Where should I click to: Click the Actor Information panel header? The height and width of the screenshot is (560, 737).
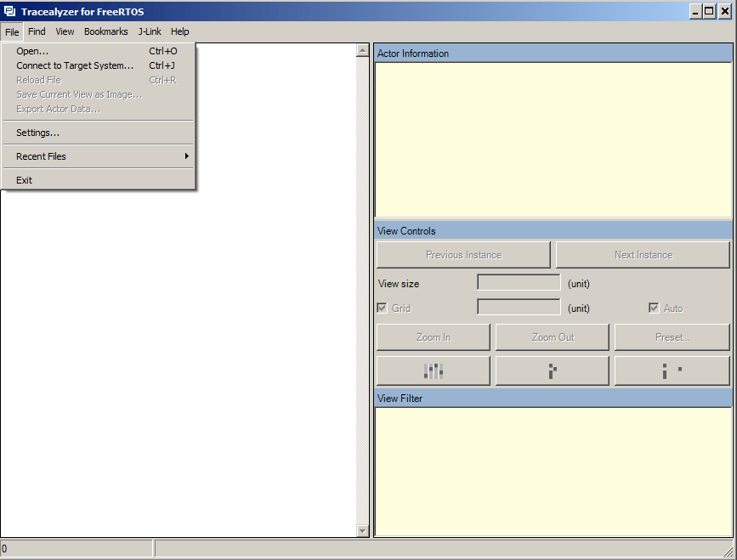553,54
